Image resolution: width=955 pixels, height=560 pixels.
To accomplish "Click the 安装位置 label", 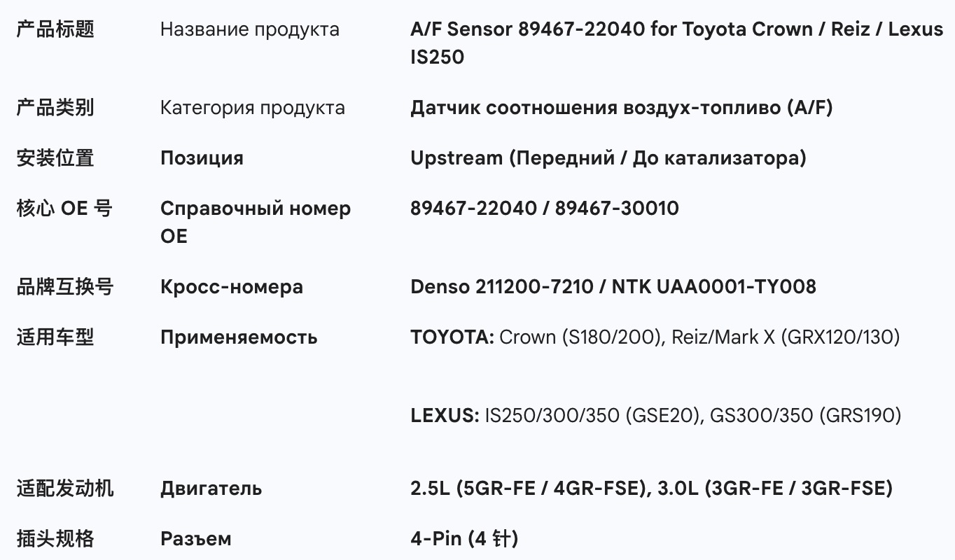I will 55,158.
